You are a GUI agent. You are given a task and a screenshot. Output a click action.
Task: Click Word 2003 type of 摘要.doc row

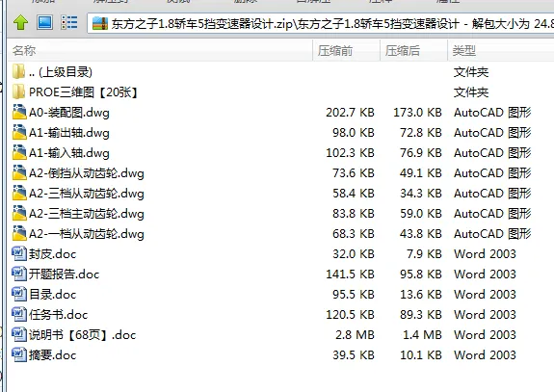(485, 354)
